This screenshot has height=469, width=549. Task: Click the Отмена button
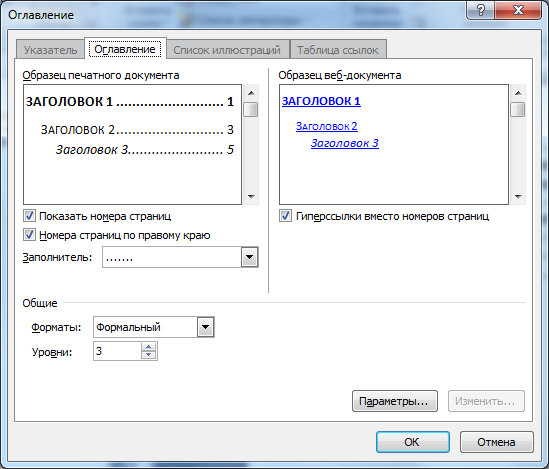496,442
